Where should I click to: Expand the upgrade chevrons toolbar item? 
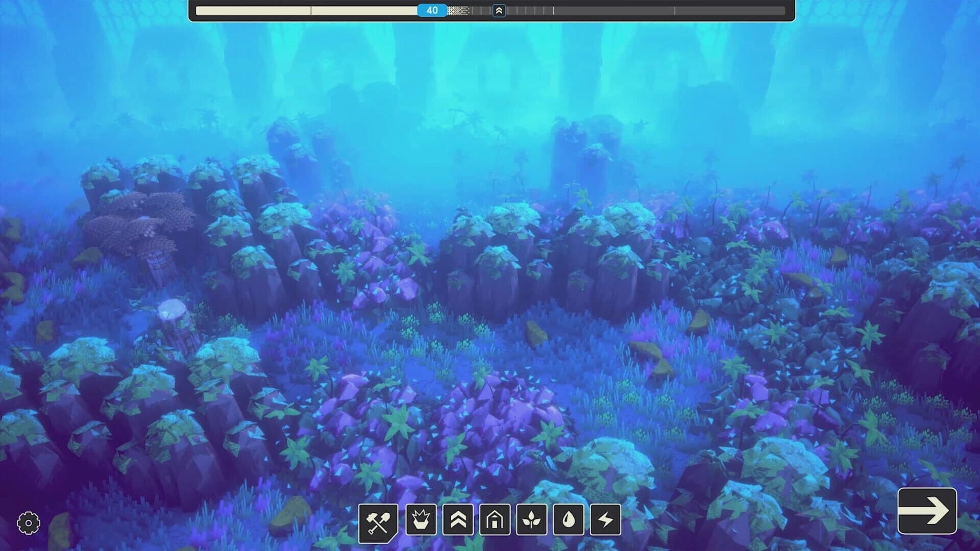coord(458,521)
